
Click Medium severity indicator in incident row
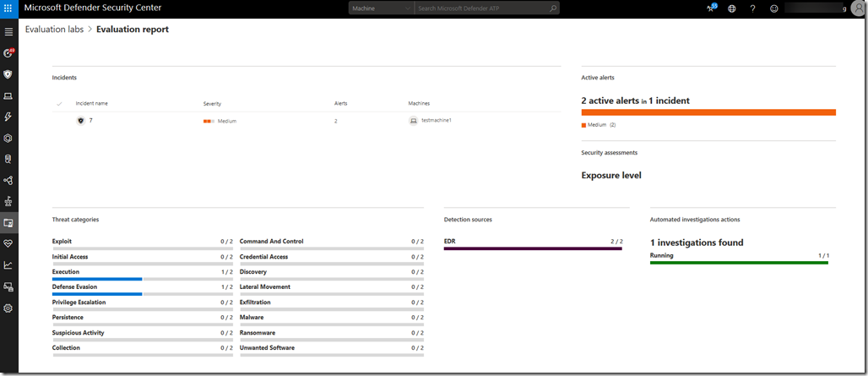click(x=220, y=121)
